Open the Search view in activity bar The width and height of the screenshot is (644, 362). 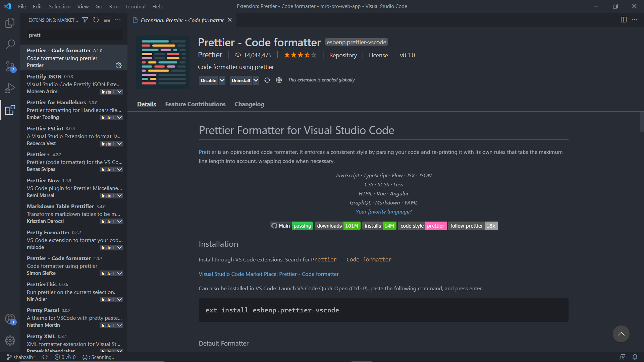click(x=10, y=44)
